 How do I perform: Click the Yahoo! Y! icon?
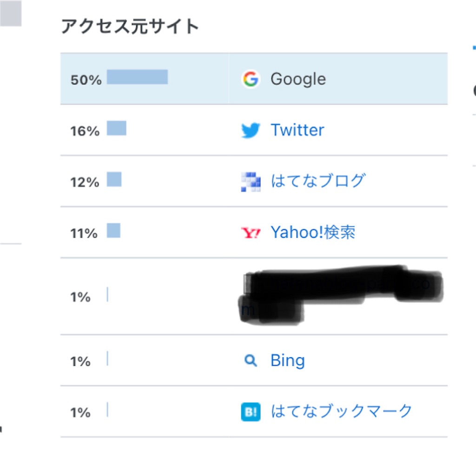tap(251, 233)
